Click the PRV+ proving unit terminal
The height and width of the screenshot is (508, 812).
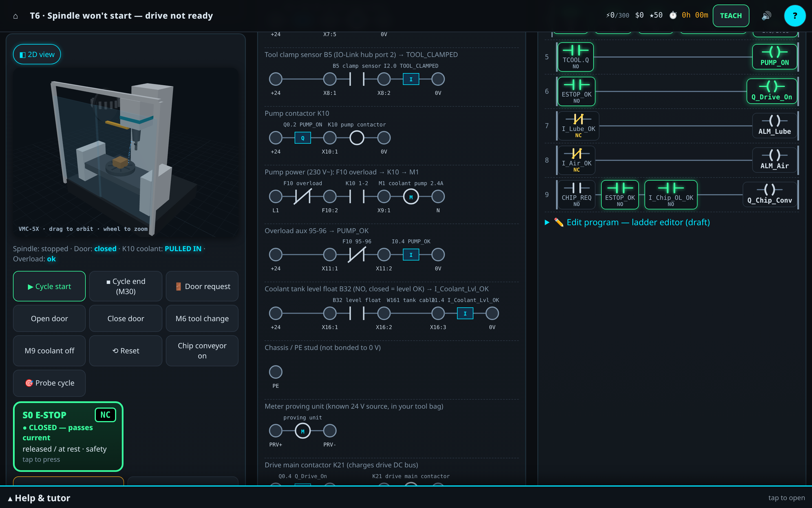(275, 431)
